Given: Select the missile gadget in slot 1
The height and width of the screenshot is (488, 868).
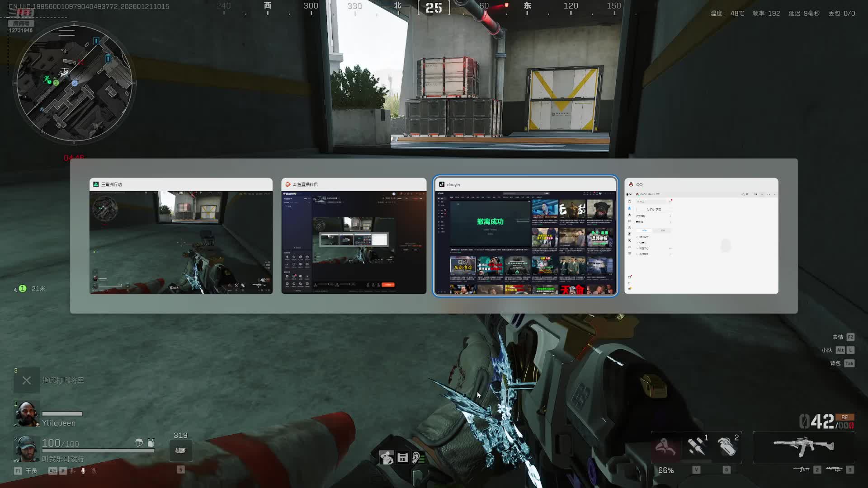Looking at the screenshot, I should pyautogui.click(x=696, y=446).
